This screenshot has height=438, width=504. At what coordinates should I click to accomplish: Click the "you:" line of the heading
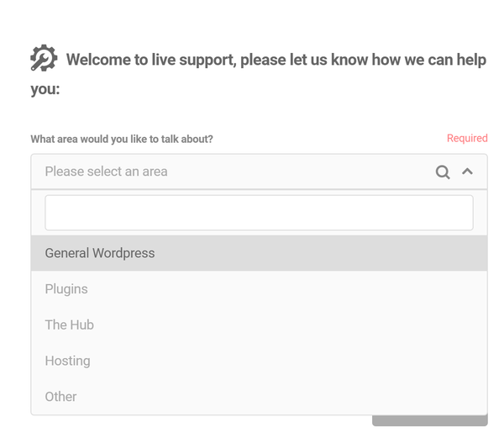(45, 89)
